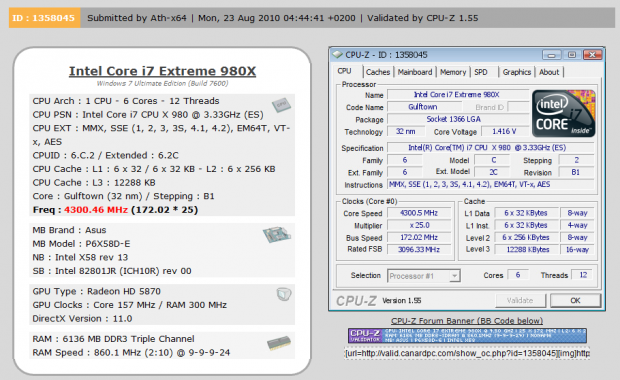Click the Instructions field MMX, SSE

(x=490, y=184)
